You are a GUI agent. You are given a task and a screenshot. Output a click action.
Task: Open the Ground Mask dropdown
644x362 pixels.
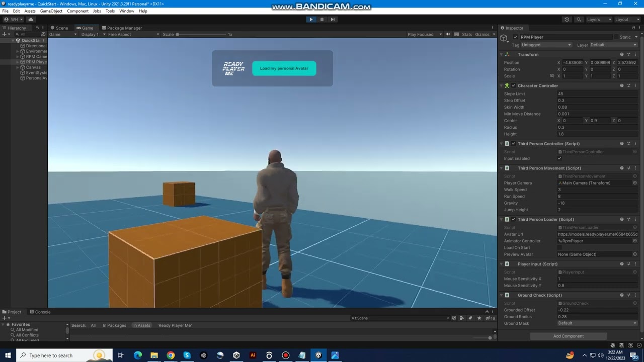[x=597, y=323]
